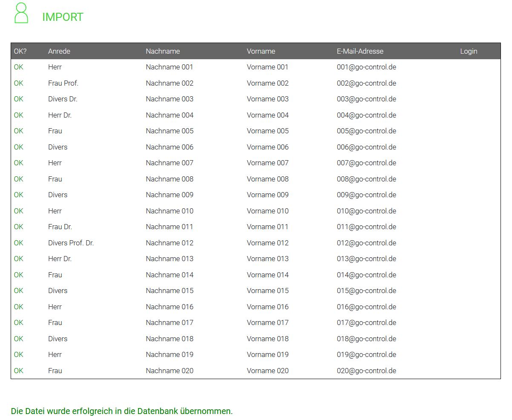Viewport: 512px width, 420px height.
Task: Click the green user profile icon
Action: click(x=21, y=13)
